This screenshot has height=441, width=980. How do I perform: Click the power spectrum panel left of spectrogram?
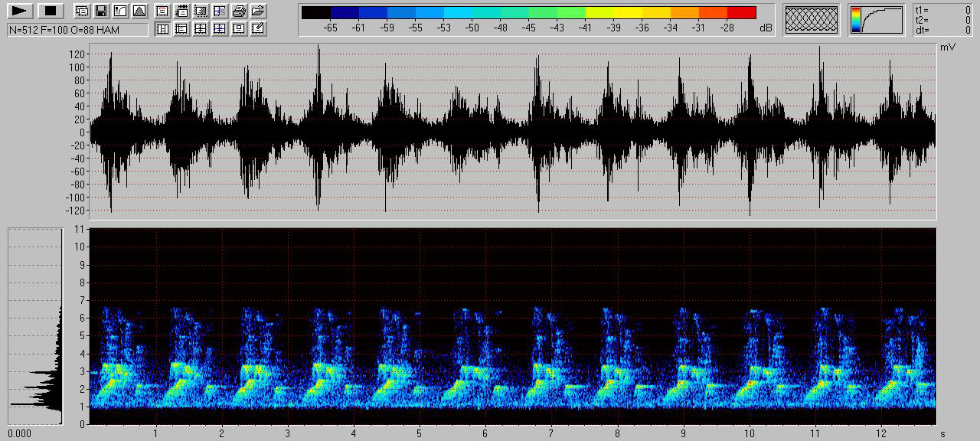point(35,325)
